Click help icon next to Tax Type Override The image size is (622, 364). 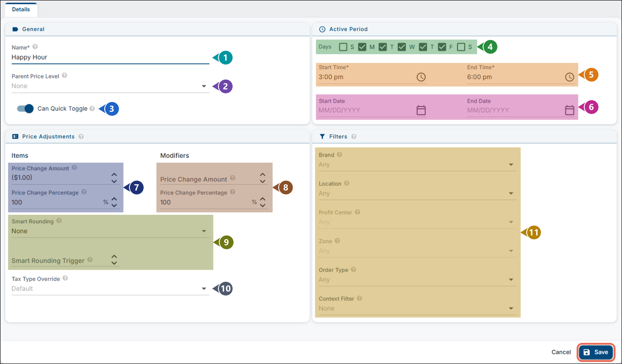point(65,278)
